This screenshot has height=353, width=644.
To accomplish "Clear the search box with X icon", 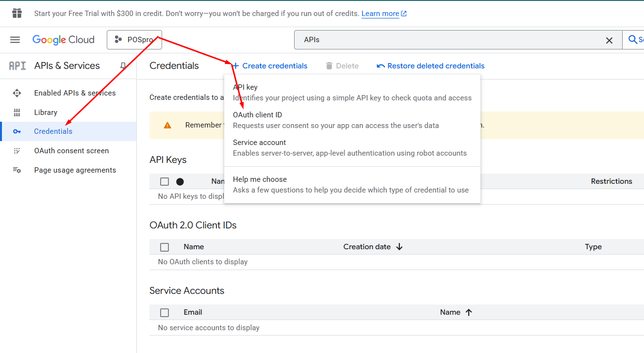I will pyautogui.click(x=609, y=40).
